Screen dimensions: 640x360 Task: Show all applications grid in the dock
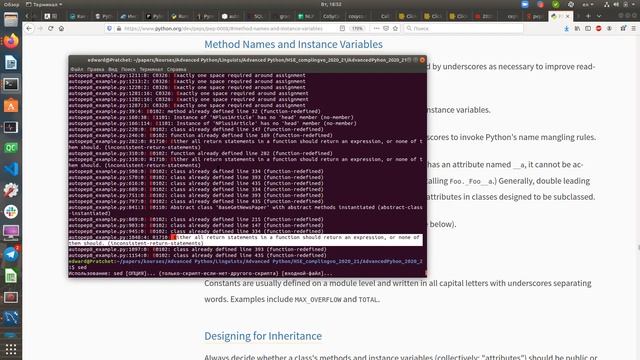[x=11, y=349]
